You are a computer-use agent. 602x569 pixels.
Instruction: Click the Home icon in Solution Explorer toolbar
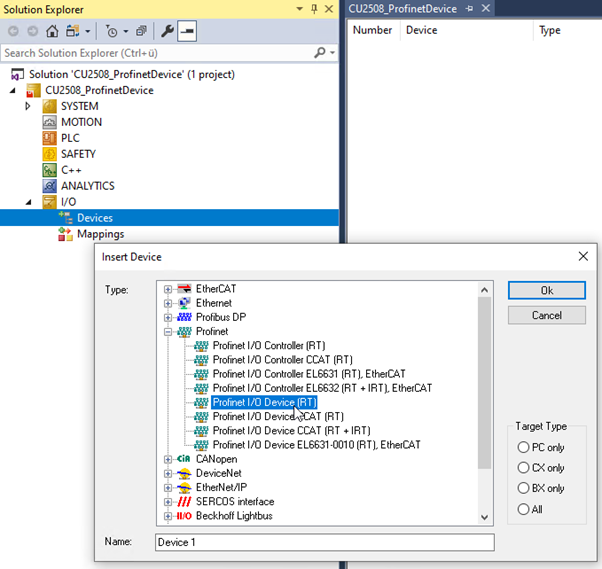[52, 31]
